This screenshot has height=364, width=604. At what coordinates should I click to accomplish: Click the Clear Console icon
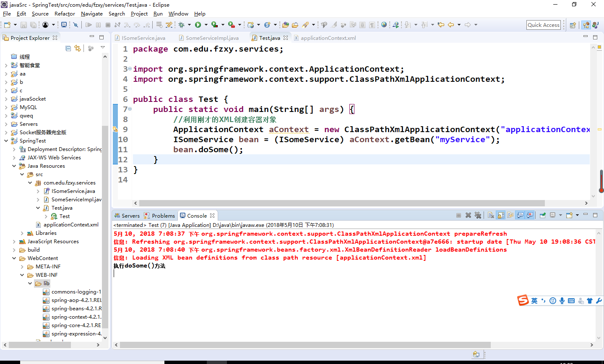[x=491, y=215]
